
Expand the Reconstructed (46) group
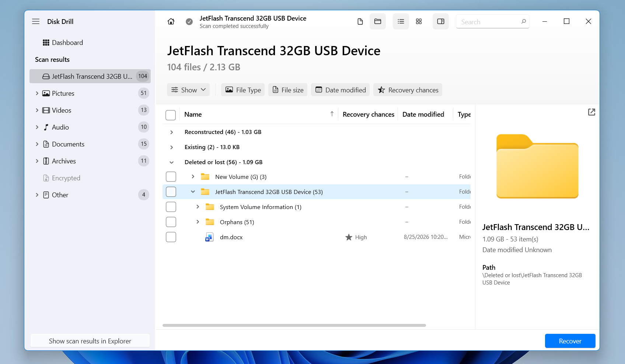coord(172,132)
